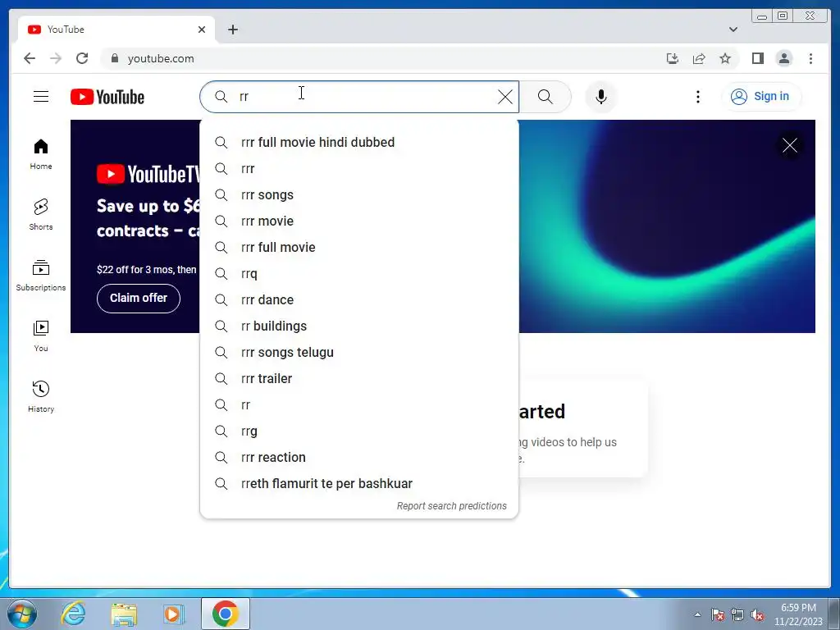Screen dimensions: 840x630
Task: Dismiss the YouTube TV banner ad
Action: coord(790,145)
